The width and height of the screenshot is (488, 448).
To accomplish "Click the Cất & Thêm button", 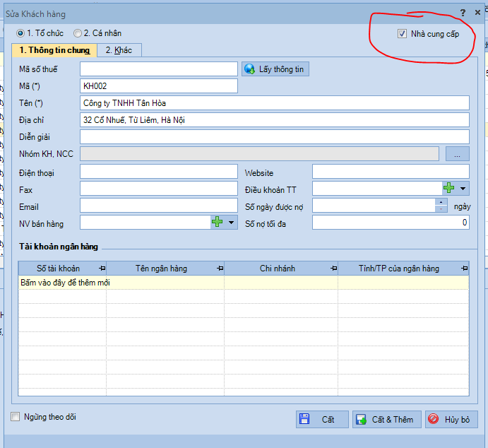I will [387, 419].
